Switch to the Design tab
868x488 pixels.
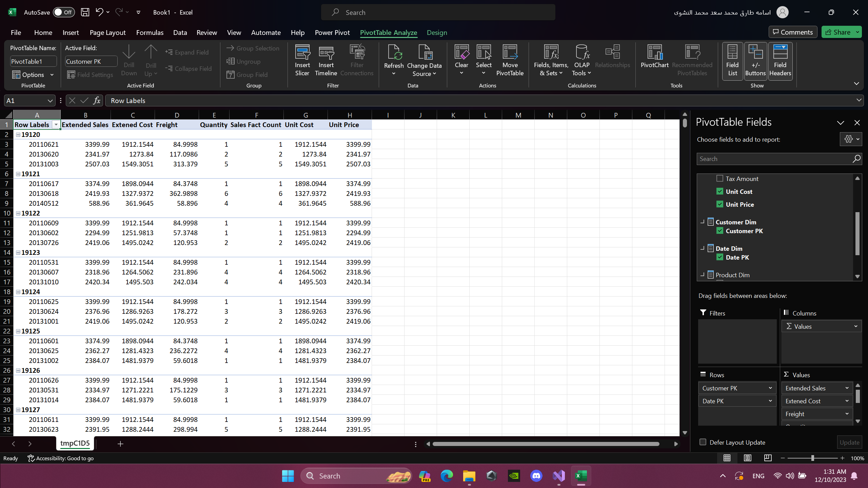pyautogui.click(x=436, y=33)
